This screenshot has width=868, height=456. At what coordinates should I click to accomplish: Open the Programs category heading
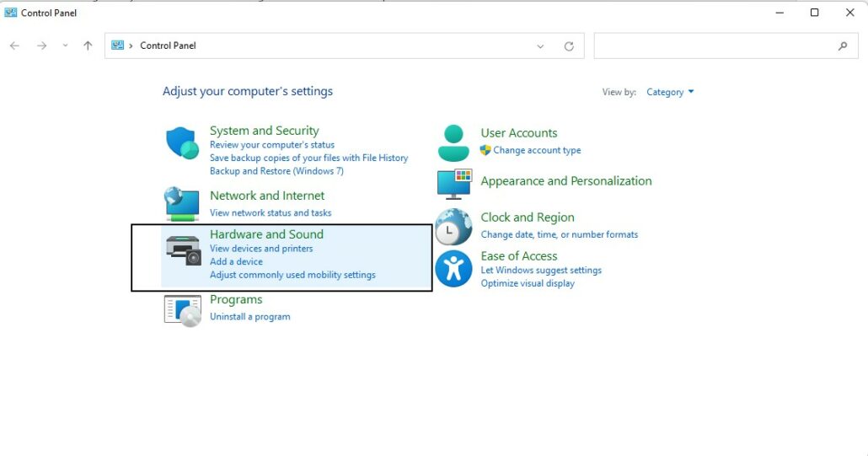point(236,300)
